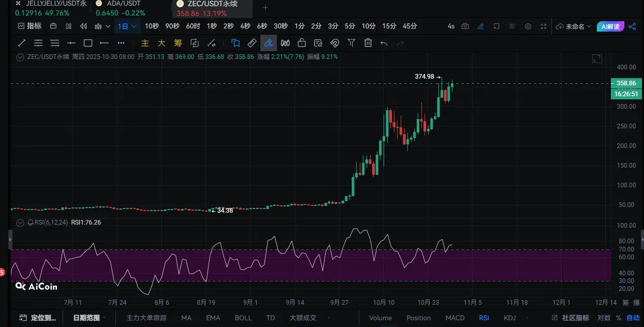Screen dimensions: 644x327
Task: Select the KDJ sub-indicator
Action: point(510,318)
